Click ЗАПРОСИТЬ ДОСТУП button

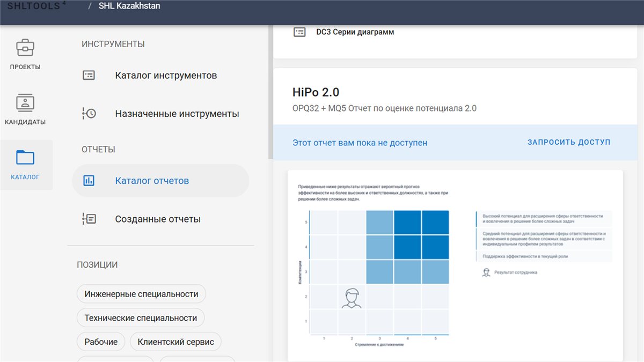(x=569, y=143)
